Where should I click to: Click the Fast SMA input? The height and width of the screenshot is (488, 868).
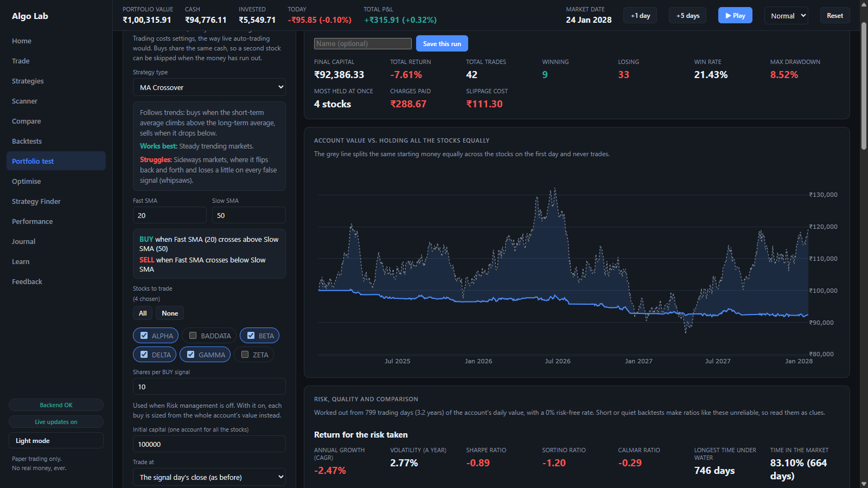coord(170,215)
